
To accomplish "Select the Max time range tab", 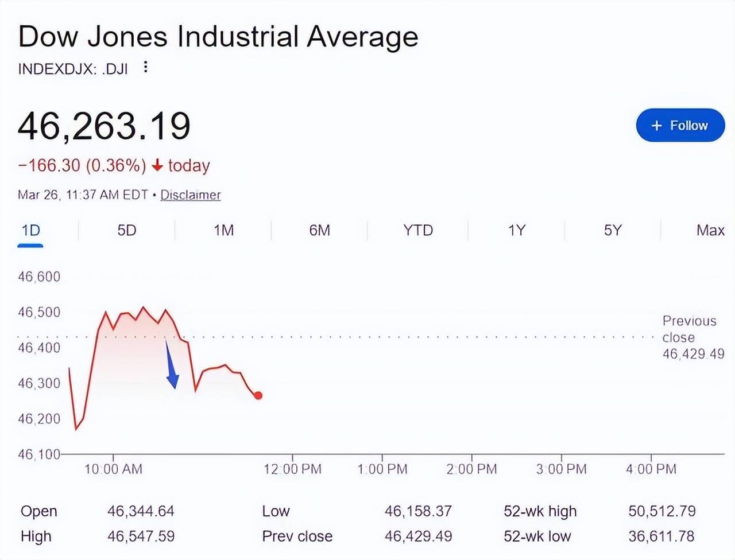I will [x=710, y=231].
